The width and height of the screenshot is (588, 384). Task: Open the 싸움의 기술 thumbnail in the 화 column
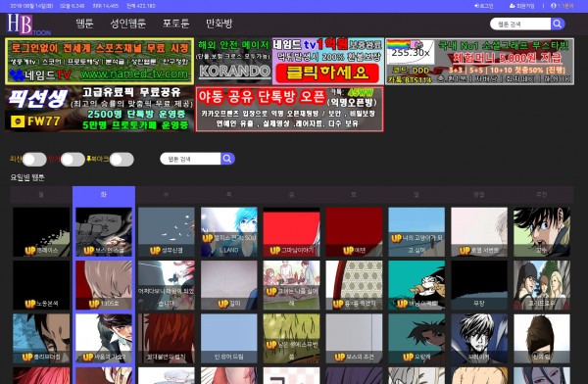click(x=104, y=339)
